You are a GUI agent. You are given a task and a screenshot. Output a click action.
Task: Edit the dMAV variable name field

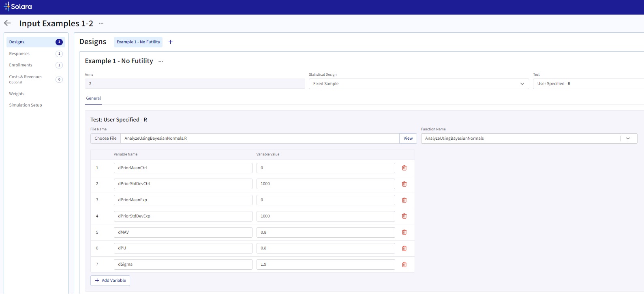pyautogui.click(x=183, y=232)
